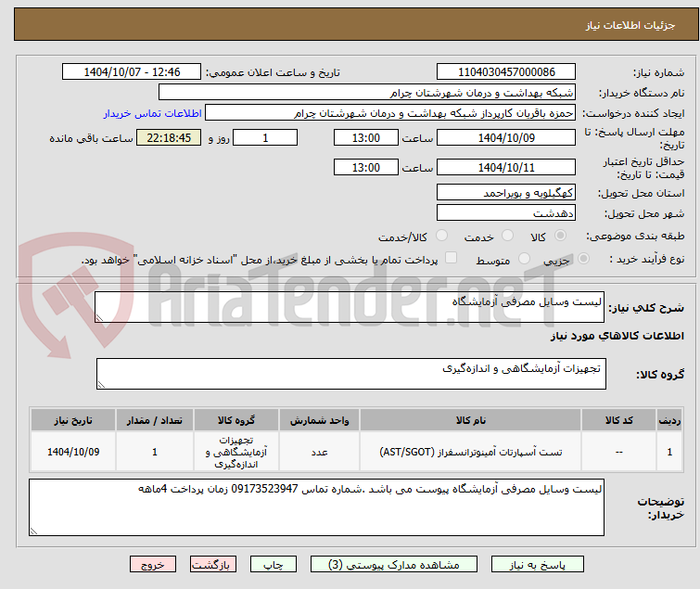The height and width of the screenshot is (589, 700).
Task: Click the تعداد / مقدار column header
Action: [155, 420]
